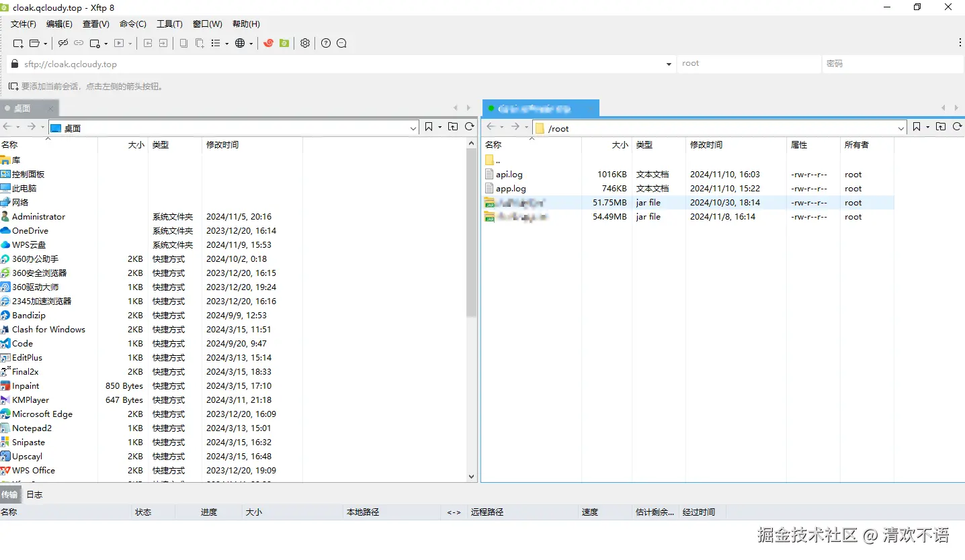Refresh the remote /root pane
This screenshot has height=560, width=965.
(958, 127)
